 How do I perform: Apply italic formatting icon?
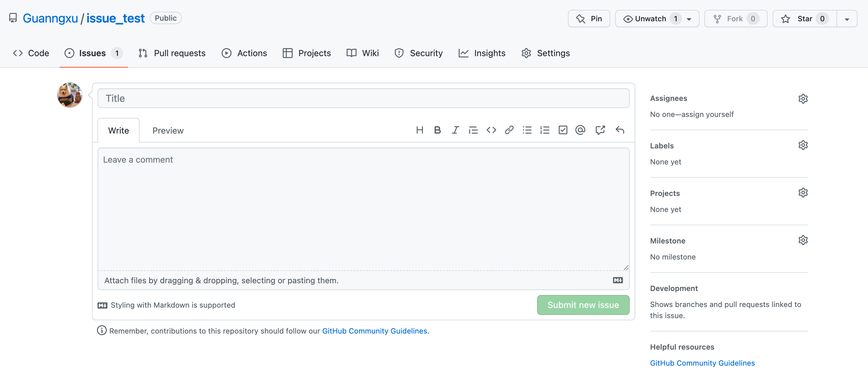coord(455,130)
